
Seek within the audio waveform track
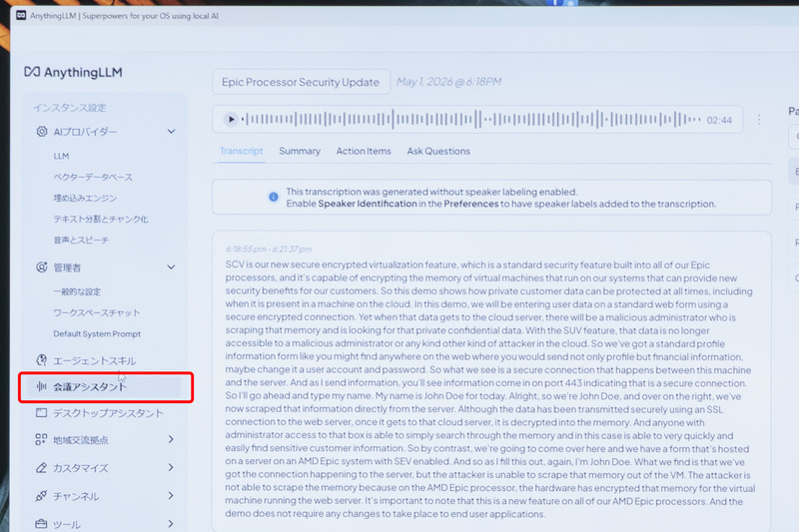click(x=471, y=120)
